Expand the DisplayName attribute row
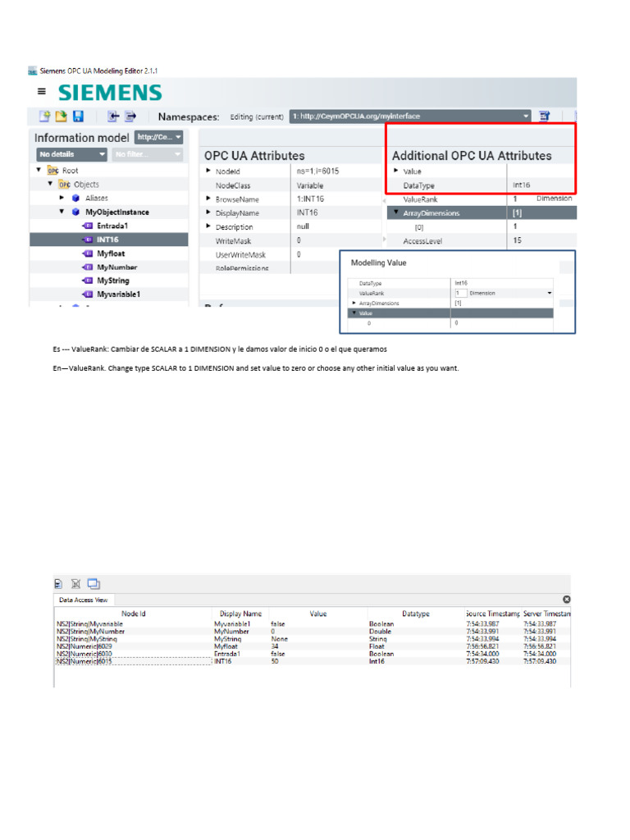The height and width of the screenshot is (840, 630). 208,212
